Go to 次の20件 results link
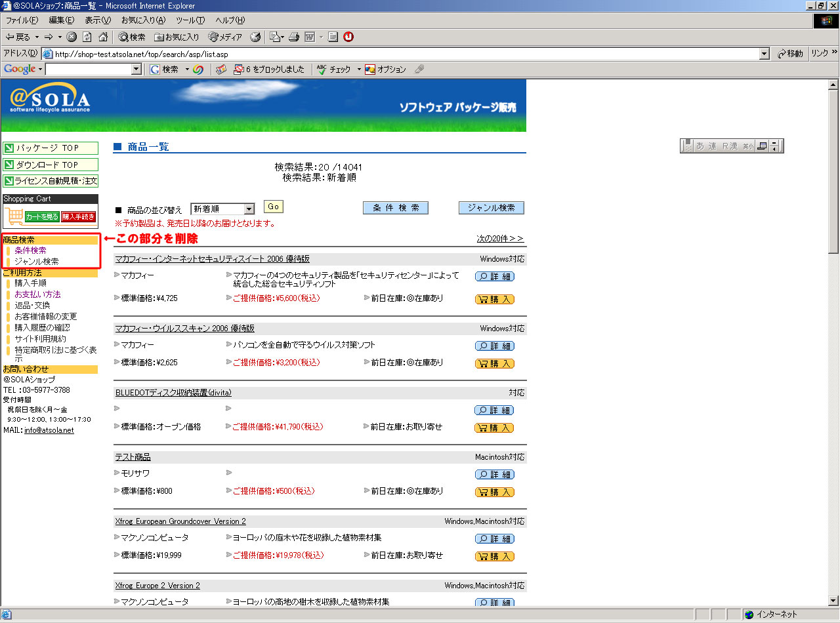This screenshot has height=623, width=840. (x=500, y=239)
